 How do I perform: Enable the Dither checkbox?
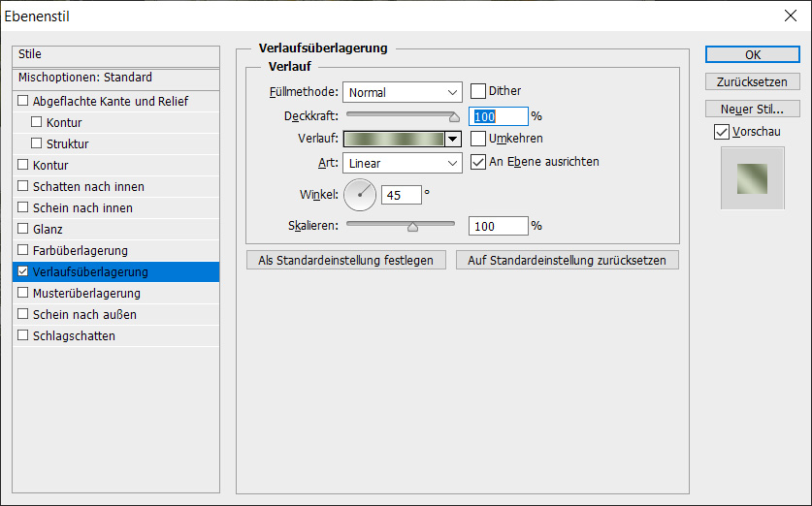tap(478, 91)
